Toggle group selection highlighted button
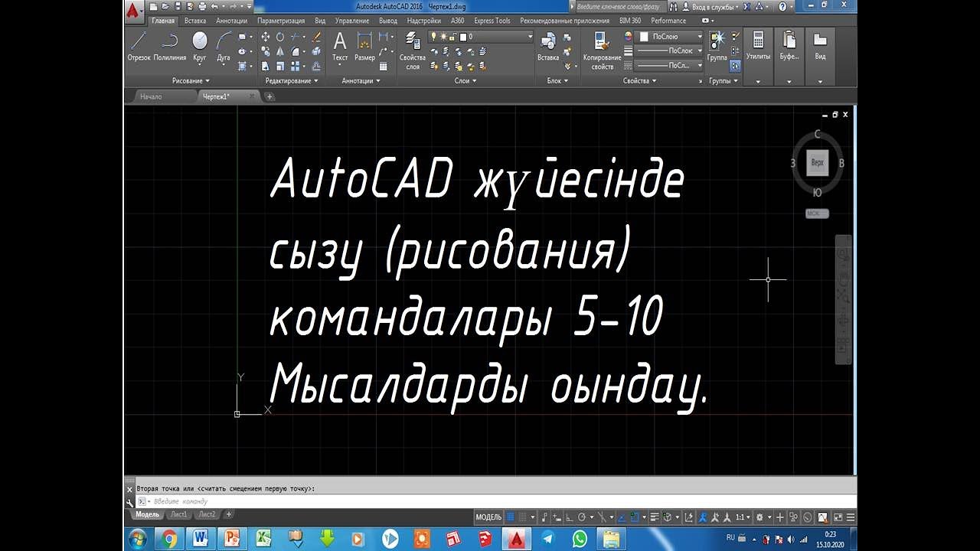 coord(735,66)
